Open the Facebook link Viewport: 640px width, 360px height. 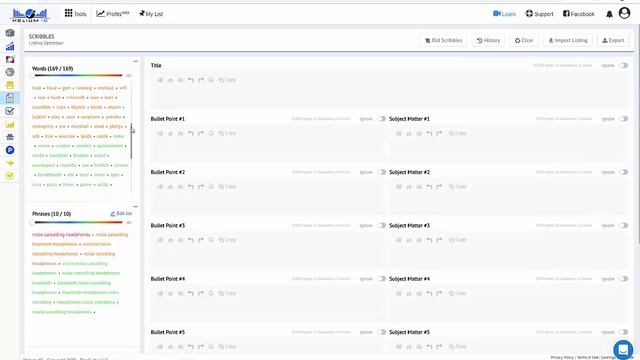click(578, 14)
